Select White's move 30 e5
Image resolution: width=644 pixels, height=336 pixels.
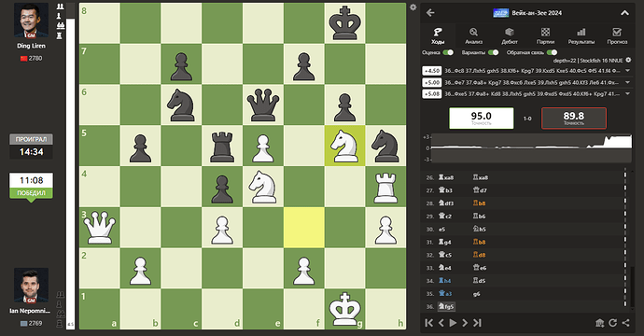441,230
